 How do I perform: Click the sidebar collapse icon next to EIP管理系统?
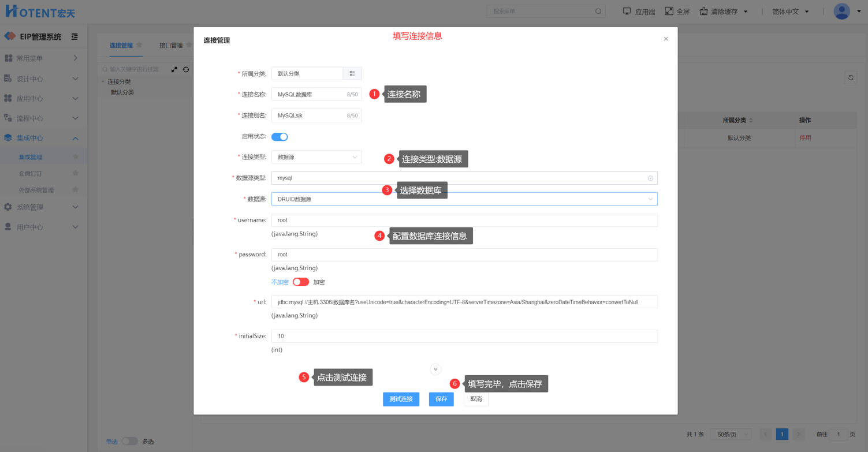coord(74,37)
